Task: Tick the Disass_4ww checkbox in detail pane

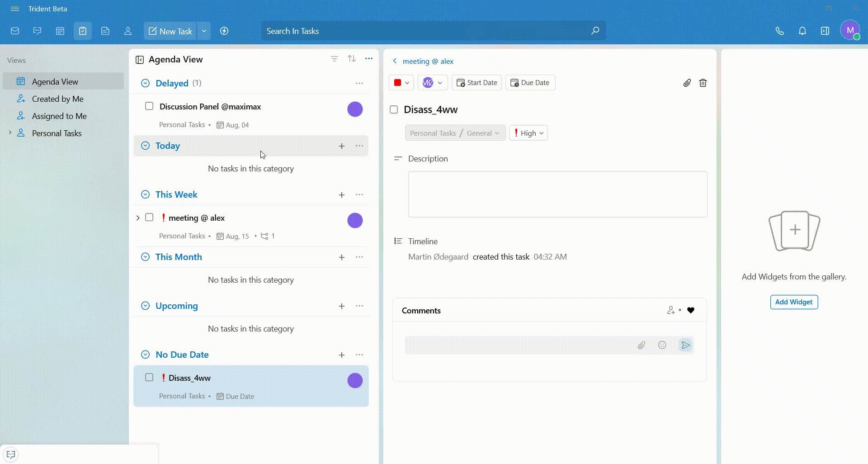Action: click(x=394, y=110)
